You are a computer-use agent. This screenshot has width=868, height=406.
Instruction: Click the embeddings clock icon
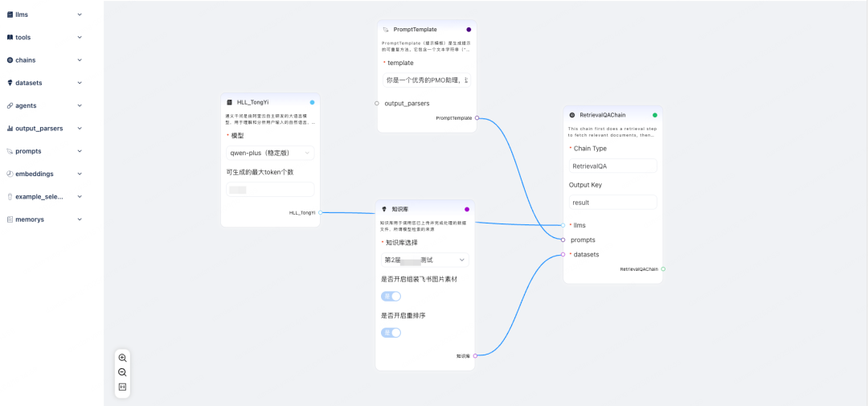coord(10,174)
